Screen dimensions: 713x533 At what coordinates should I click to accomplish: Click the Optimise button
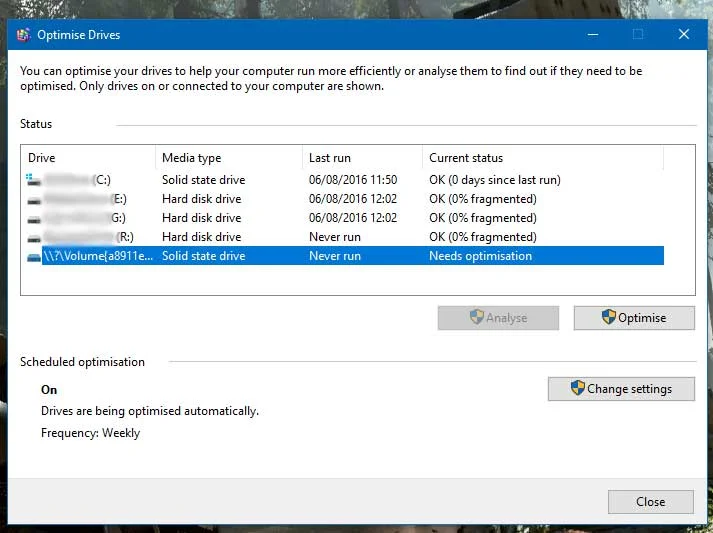(634, 318)
